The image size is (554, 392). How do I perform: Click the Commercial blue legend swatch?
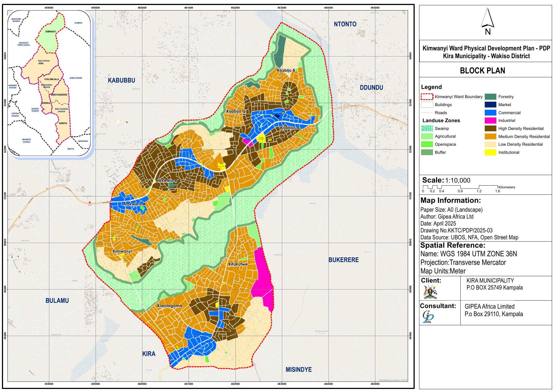click(x=490, y=113)
